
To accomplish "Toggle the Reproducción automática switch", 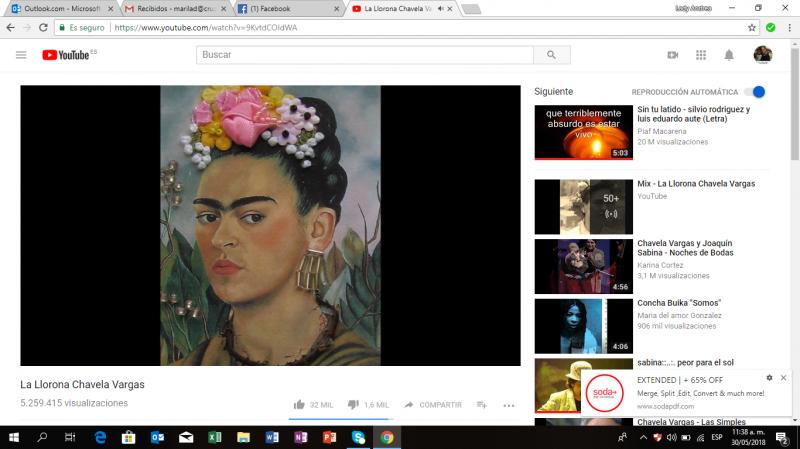I will [x=755, y=92].
